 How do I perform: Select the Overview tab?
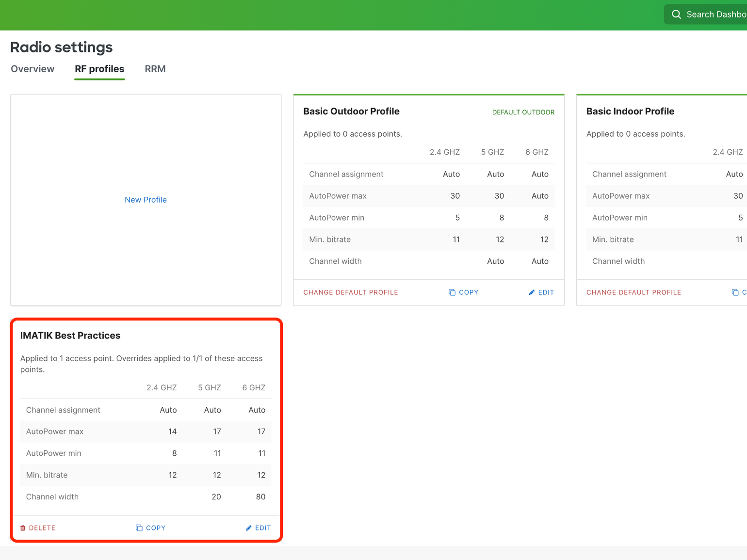pyautogui.click(x=32, y=69)
